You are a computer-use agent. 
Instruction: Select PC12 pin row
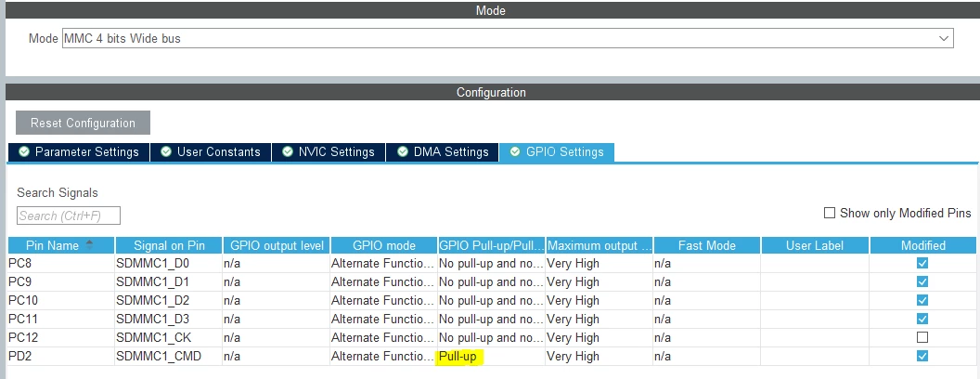492,338
